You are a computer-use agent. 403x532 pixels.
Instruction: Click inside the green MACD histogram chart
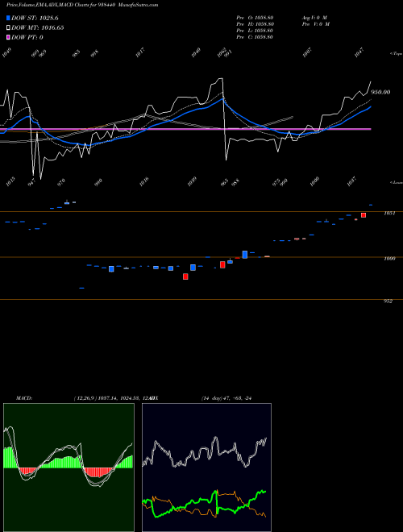tap(69, 468)
